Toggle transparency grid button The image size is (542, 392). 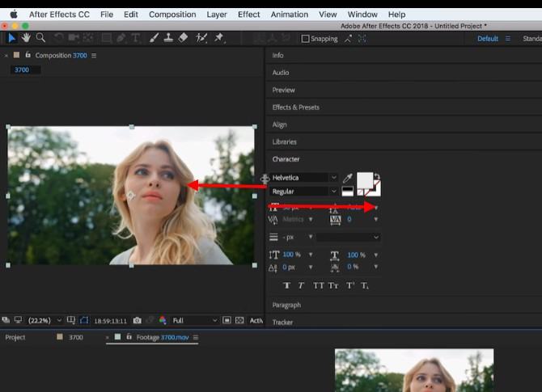click(239, 321)
